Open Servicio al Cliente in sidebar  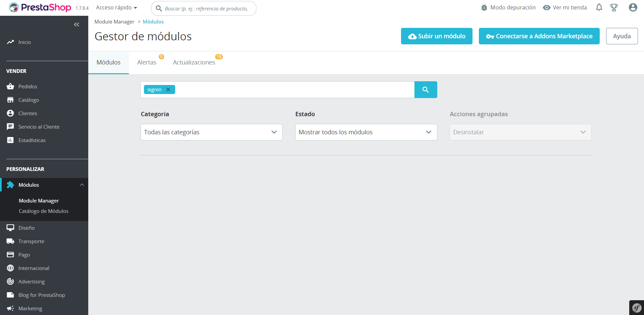39,127
